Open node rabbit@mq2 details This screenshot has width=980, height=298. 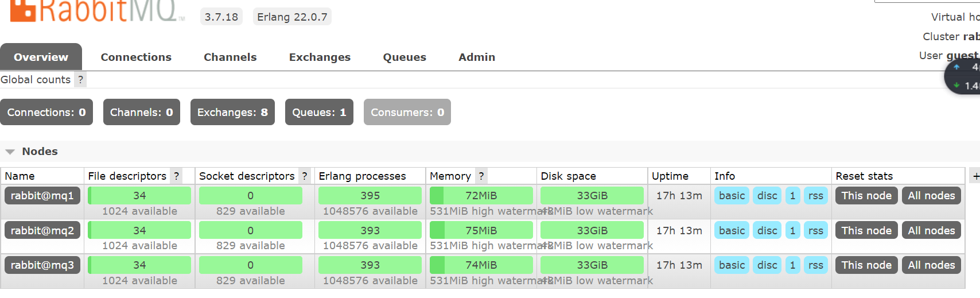point(42,230)
